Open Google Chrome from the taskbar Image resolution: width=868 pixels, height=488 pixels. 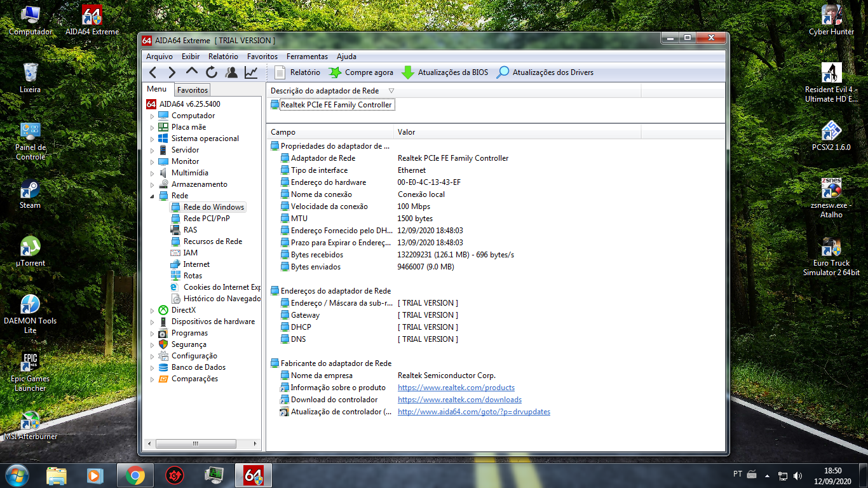click(134, 475)
